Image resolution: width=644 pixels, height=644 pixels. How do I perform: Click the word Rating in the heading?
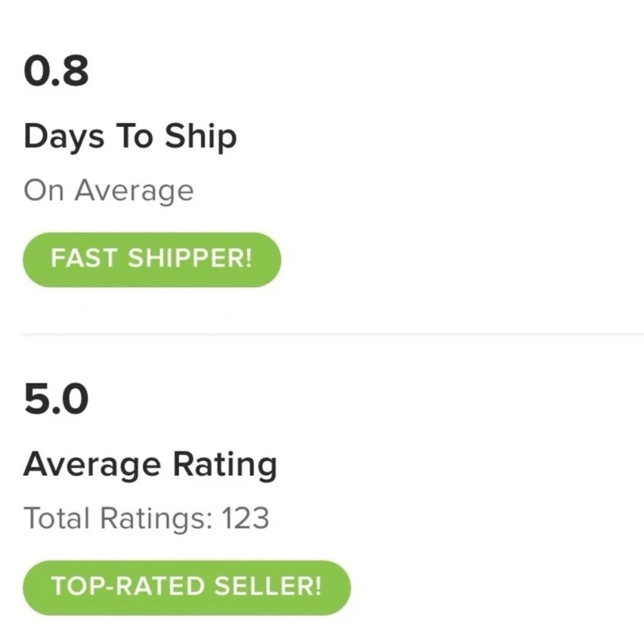tap(225, 465)
